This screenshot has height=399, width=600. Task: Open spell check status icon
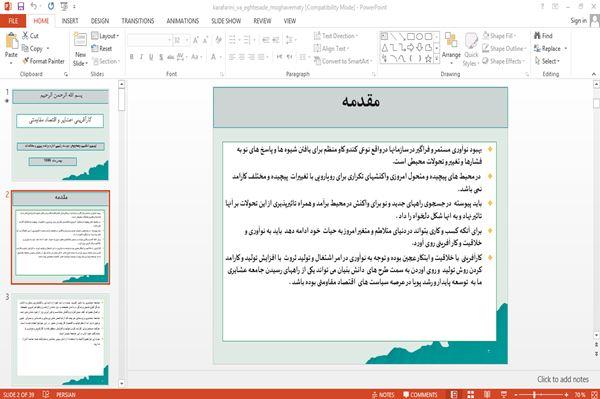(46, 394)
